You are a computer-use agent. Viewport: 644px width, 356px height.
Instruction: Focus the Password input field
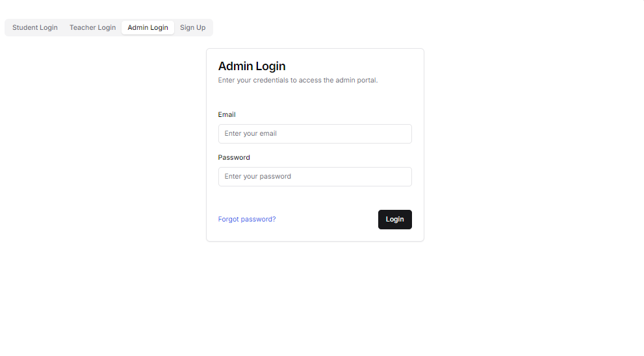pos(315,177)
